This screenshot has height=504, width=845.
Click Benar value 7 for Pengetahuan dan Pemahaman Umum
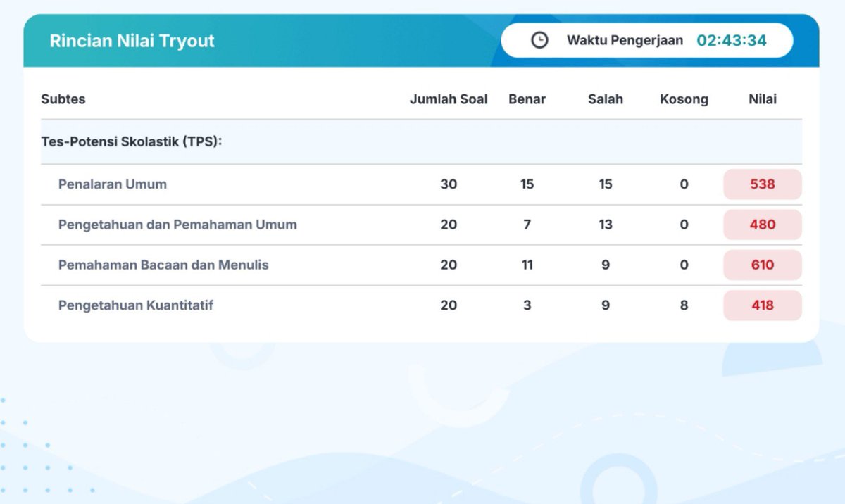[x=527, y=225]
